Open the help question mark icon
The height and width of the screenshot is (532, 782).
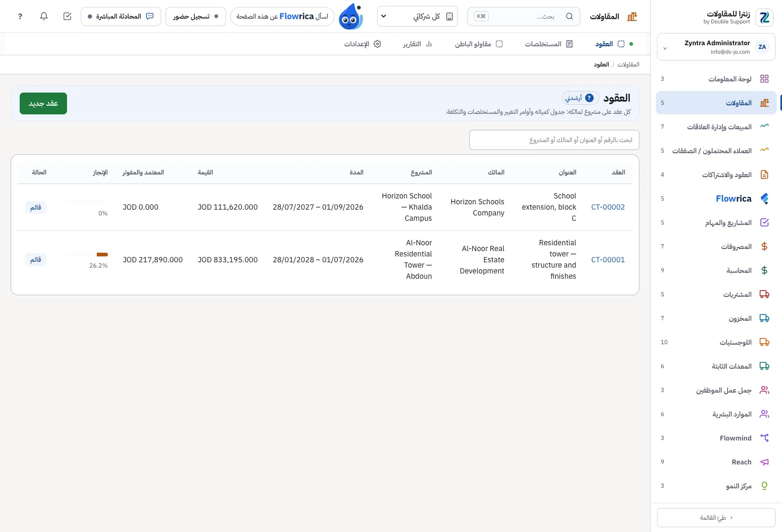[x=20, y=16]
